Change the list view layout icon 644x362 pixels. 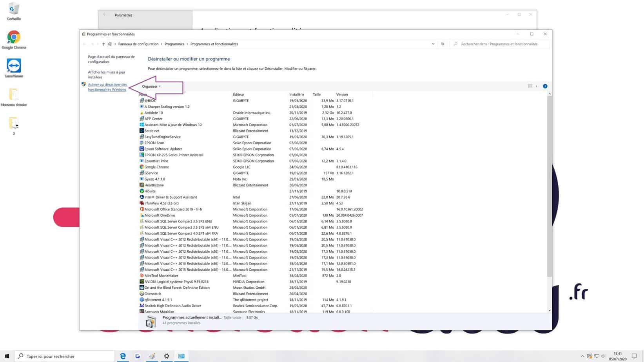coord(530,86)
